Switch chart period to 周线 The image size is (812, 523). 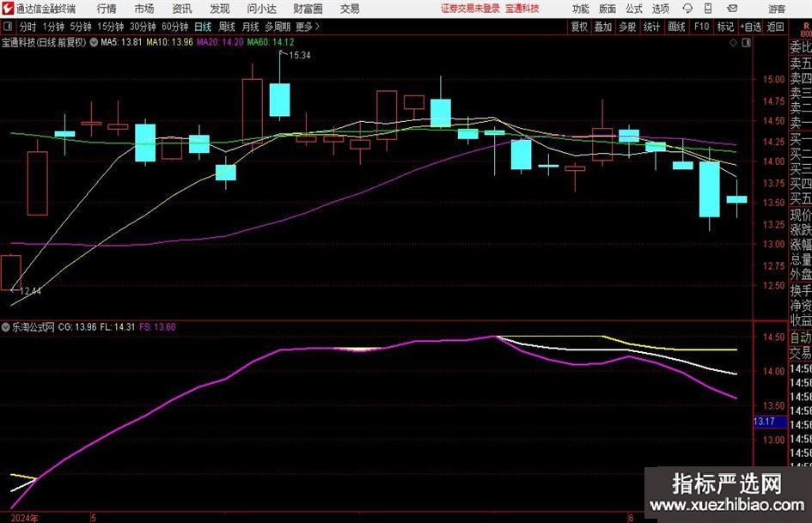227,27
